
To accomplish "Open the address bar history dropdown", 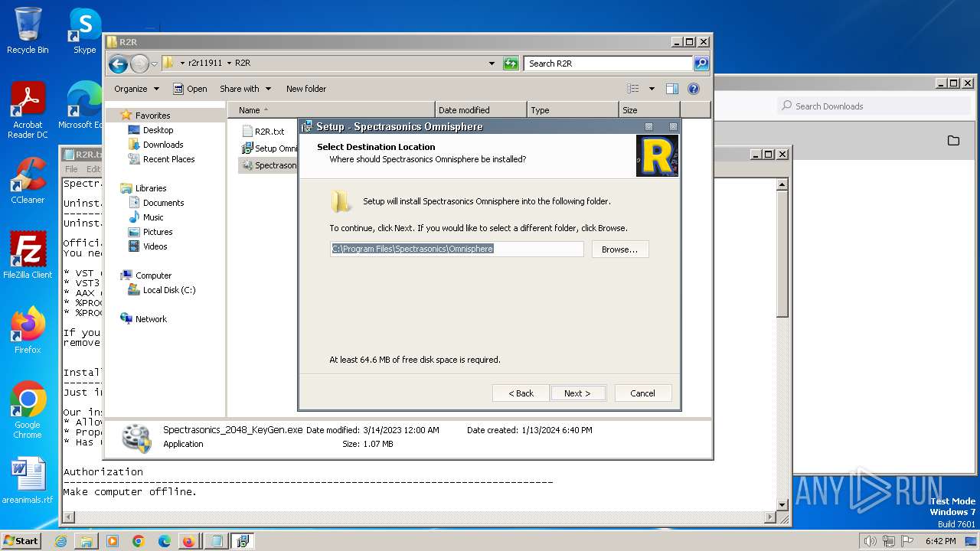I will (x=492, y=64).
